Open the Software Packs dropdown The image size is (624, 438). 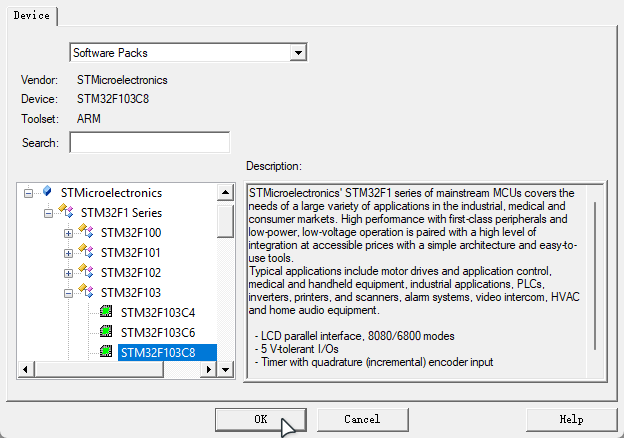point(298,53)
